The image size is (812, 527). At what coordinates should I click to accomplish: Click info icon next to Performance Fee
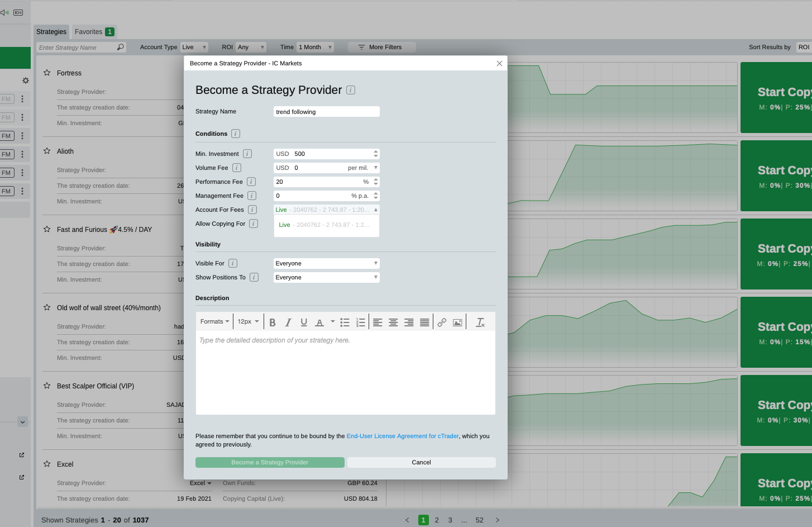(x=251, y=182)
